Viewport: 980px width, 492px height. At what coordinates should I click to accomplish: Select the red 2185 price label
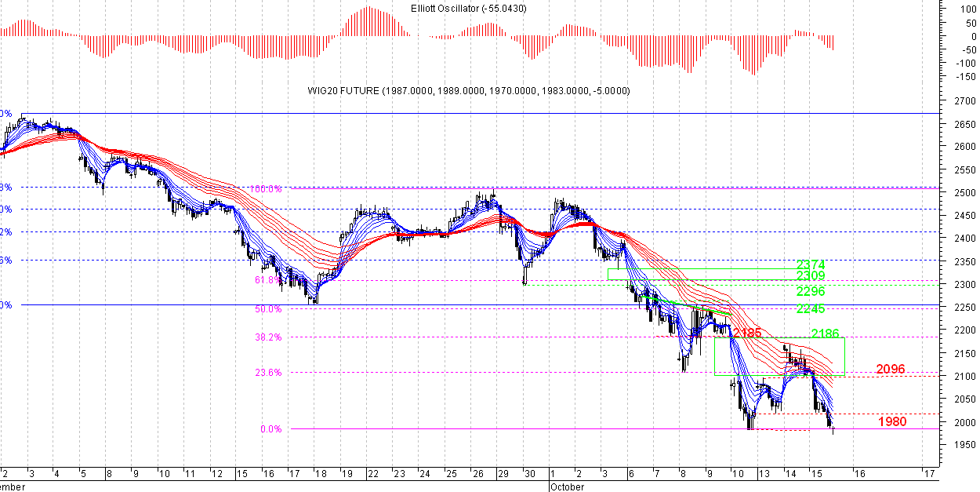point(746,333)
